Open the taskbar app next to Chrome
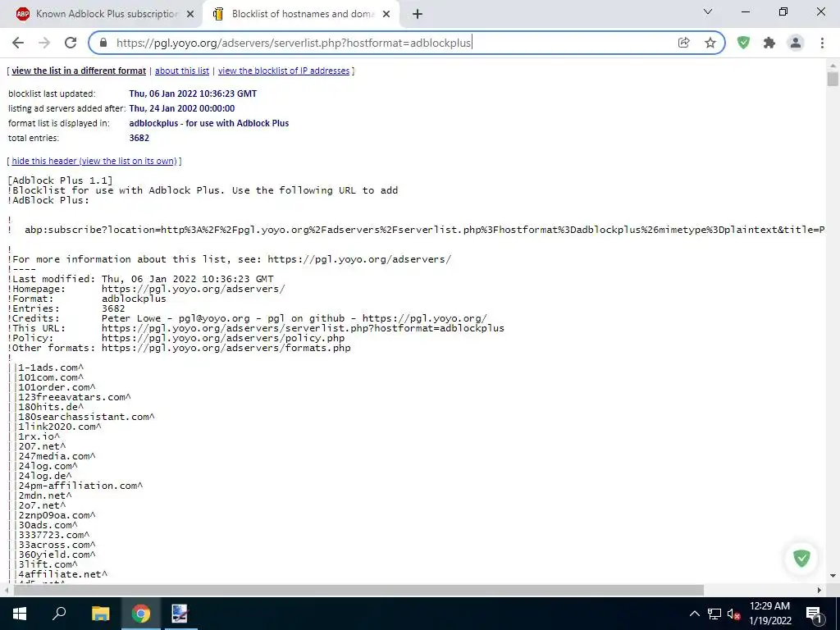The width and height of the screenshot is (840, 630). point(180,614)
